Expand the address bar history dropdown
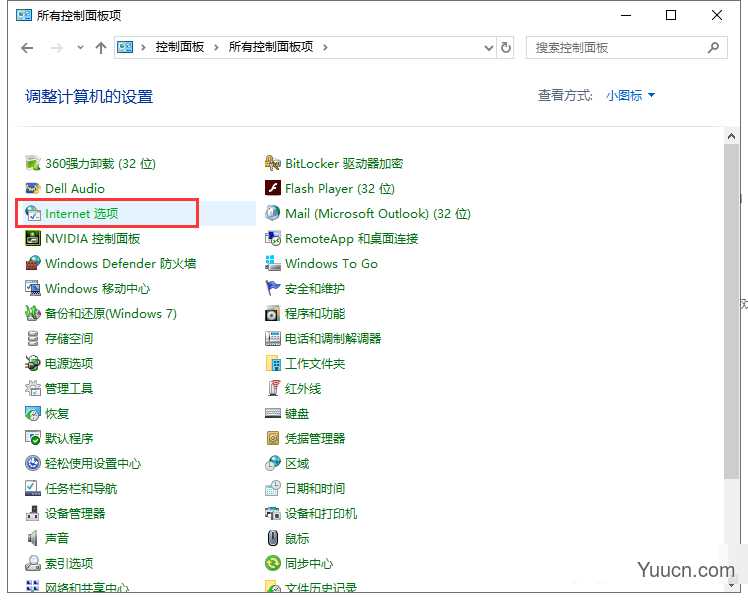This screenshot has height=600, width=748. click(x=488, y=48)
